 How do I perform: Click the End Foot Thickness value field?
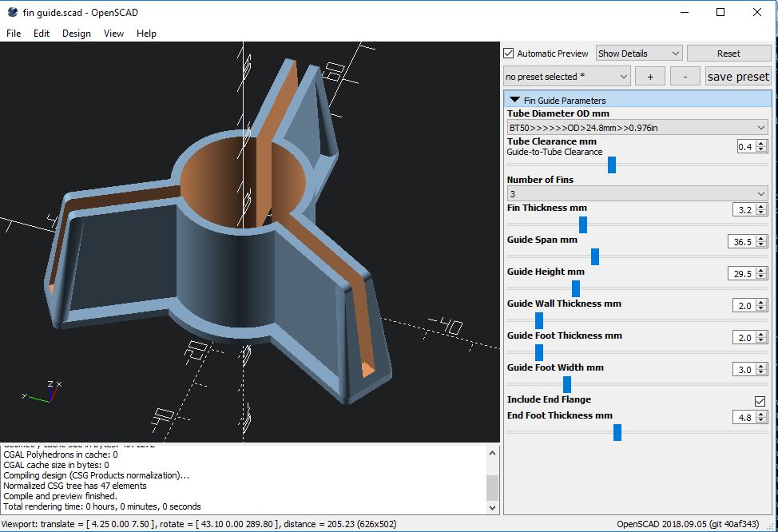coord(744,417)
